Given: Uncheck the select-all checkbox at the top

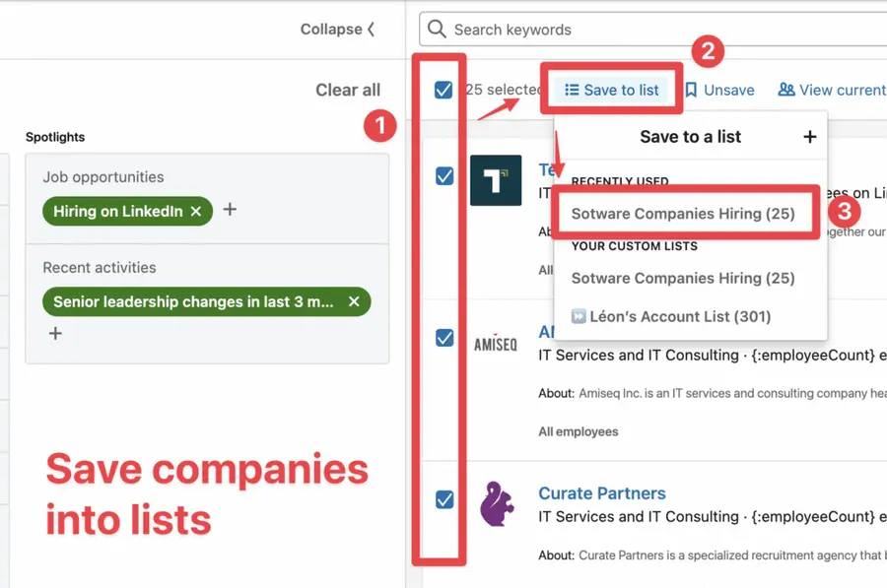Looking at the screenshot, I should click(445, 88).
